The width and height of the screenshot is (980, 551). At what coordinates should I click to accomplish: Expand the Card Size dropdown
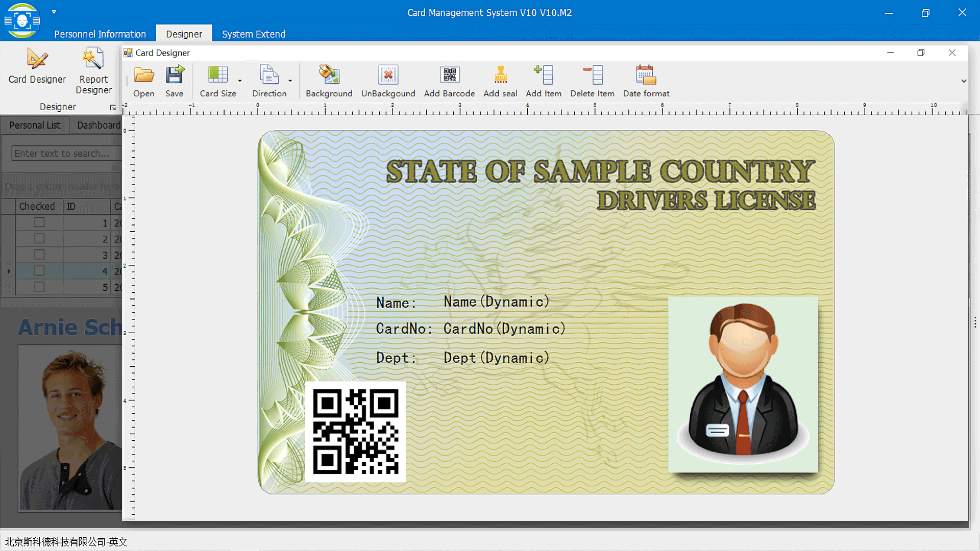pos(239,80)
